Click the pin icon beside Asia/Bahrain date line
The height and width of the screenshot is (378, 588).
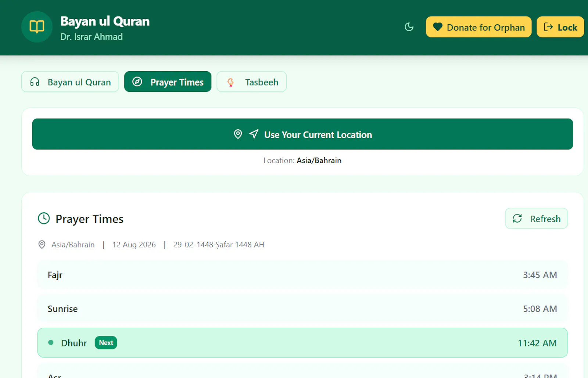42,245
